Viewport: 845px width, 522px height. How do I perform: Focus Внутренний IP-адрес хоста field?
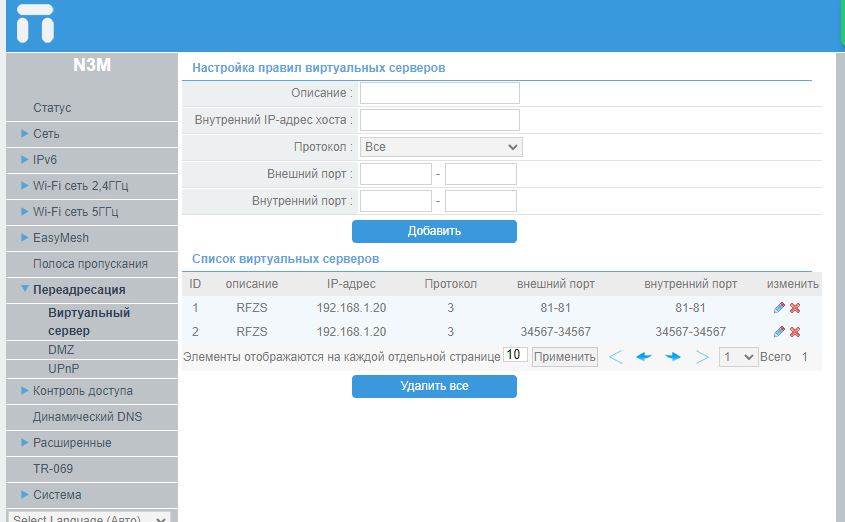(440, 120)
